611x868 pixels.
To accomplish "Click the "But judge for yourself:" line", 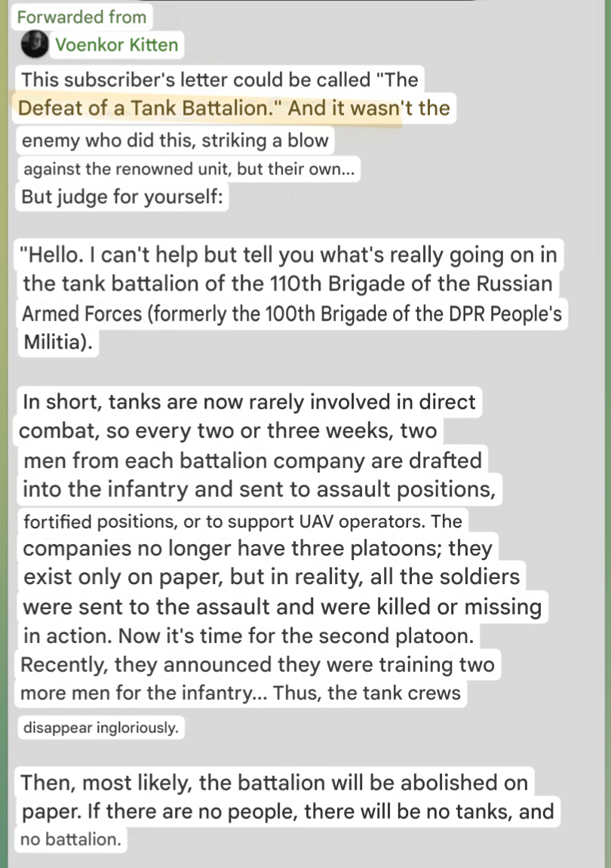I will tap(122, 197).
